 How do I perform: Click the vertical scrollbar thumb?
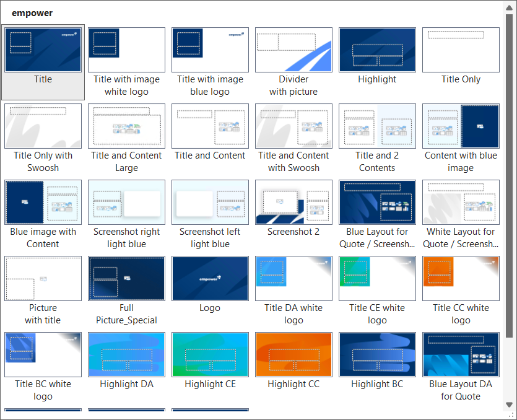pyautogui.click(x=509, y=176)
